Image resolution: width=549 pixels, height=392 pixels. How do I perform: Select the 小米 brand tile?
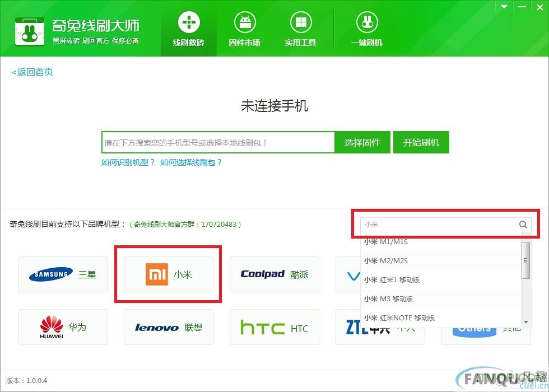coord(169,274)
